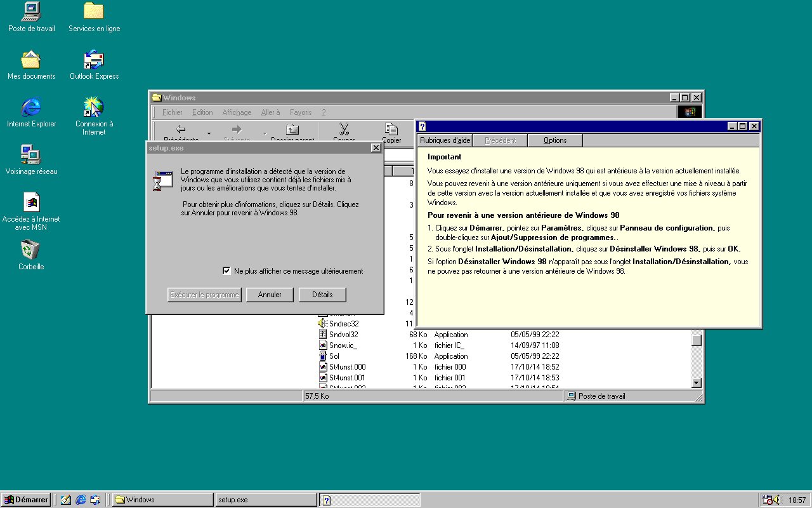The height and width of the screenshot is (508, 812).
Task: Select Snow.ic_ file icon
Action: (323, 345)
